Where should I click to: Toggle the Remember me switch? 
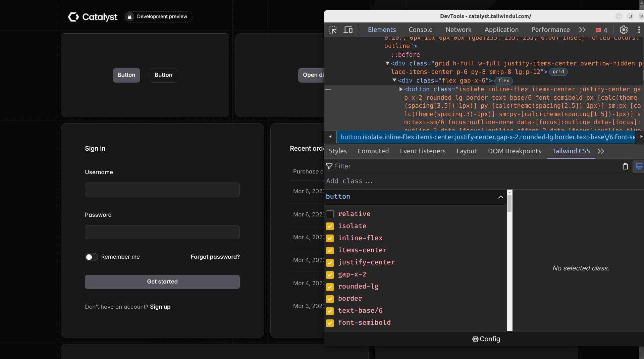(91, 257)
